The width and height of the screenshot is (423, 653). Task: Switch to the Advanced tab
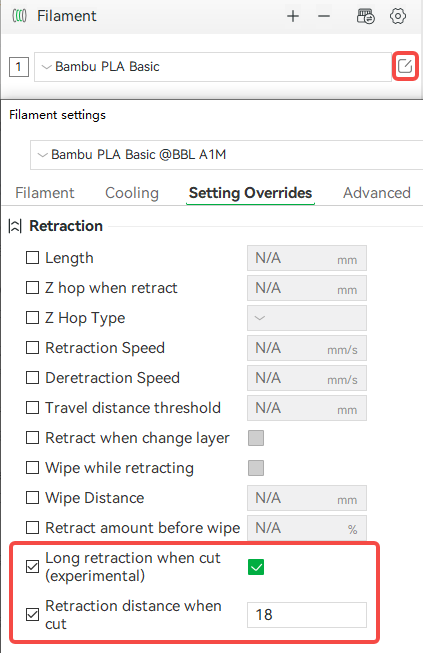coord(377,193)
